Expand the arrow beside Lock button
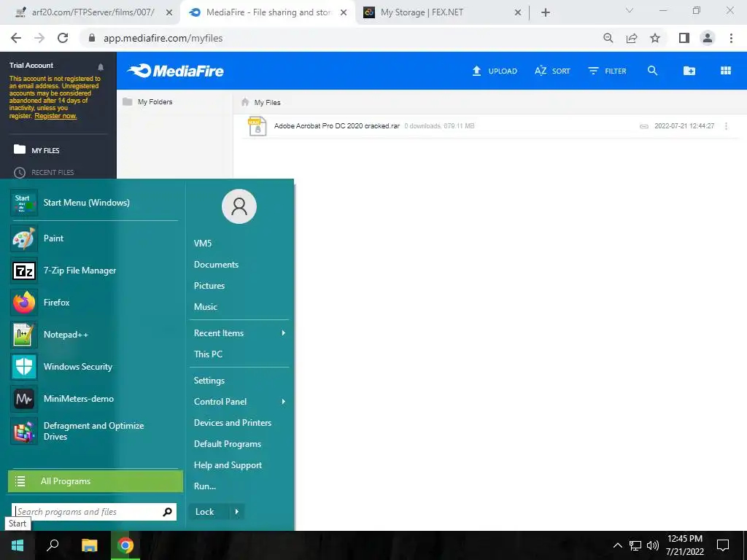The width and height of the screenshot is (747, 560). pyautogui.click(x=237, y=511)
